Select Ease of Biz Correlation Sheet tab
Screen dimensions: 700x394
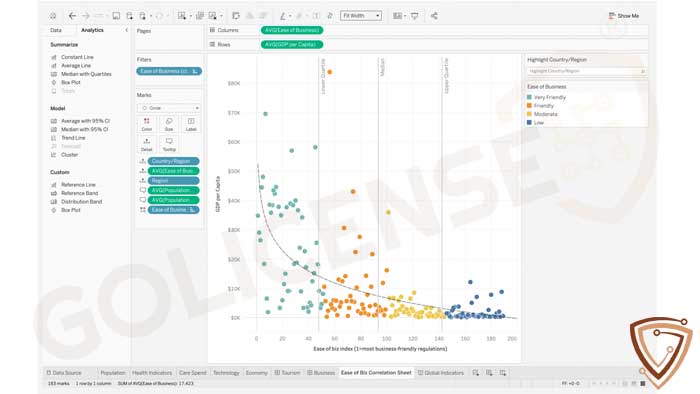[376, 373]
